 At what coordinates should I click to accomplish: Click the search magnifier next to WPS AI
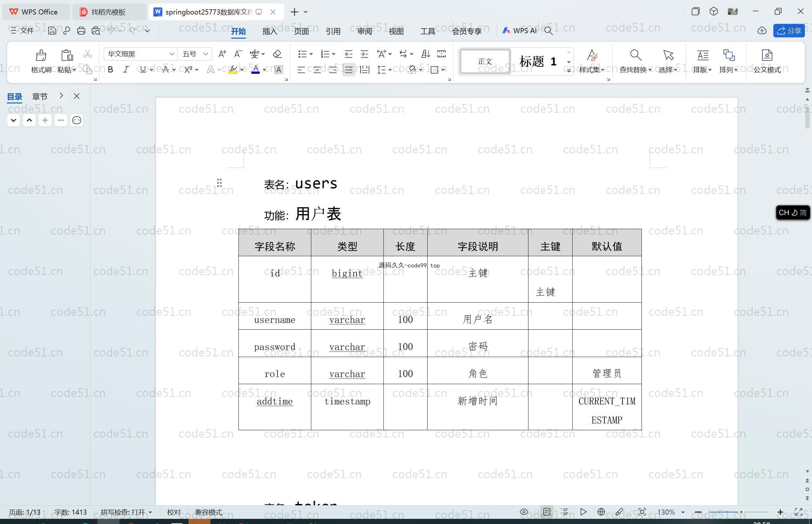548,31
